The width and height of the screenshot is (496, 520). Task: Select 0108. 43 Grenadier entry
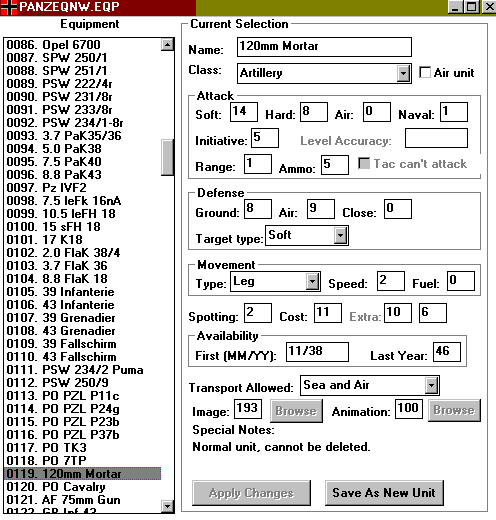pos(83,331)
